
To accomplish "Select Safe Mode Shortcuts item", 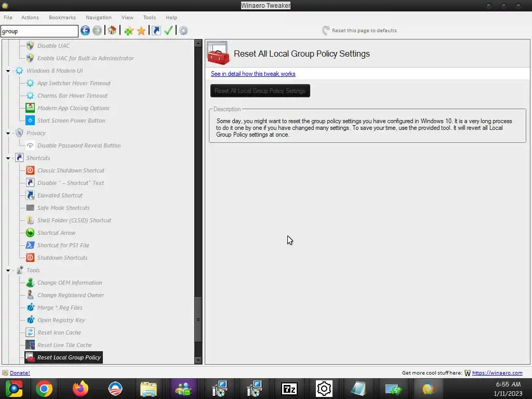I will coord(63,208).
